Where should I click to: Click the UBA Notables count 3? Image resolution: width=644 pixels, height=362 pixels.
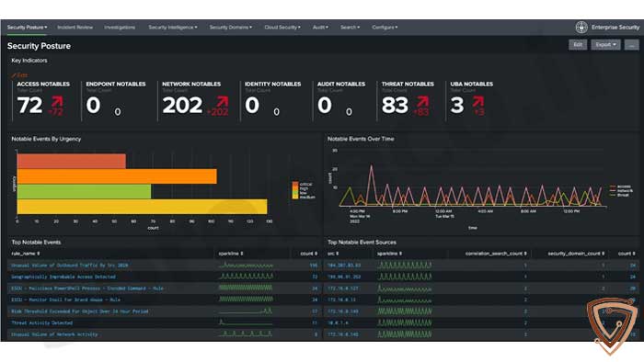[457, 105]
